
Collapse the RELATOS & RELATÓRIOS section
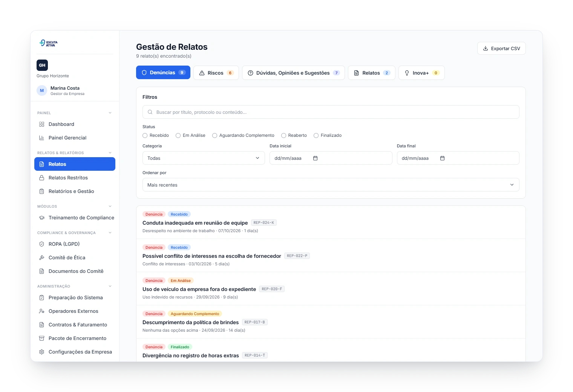click(x=110, y=153)
